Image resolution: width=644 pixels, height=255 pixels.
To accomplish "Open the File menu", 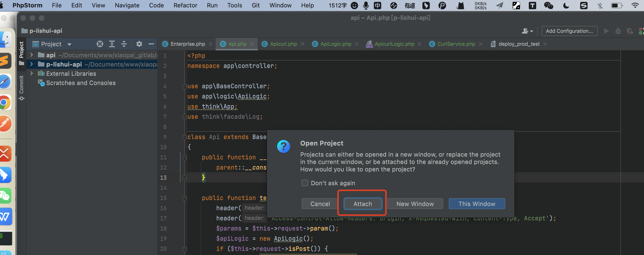I will 57,5.
